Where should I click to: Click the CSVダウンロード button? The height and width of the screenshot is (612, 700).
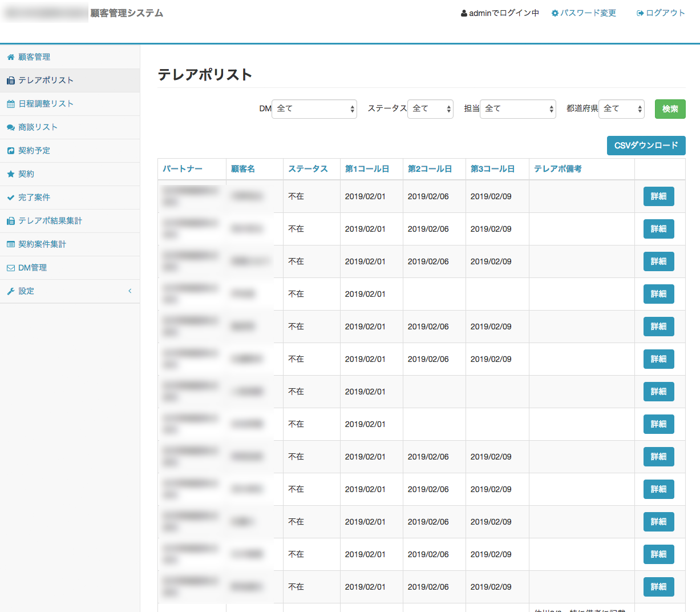click(646, 146)
